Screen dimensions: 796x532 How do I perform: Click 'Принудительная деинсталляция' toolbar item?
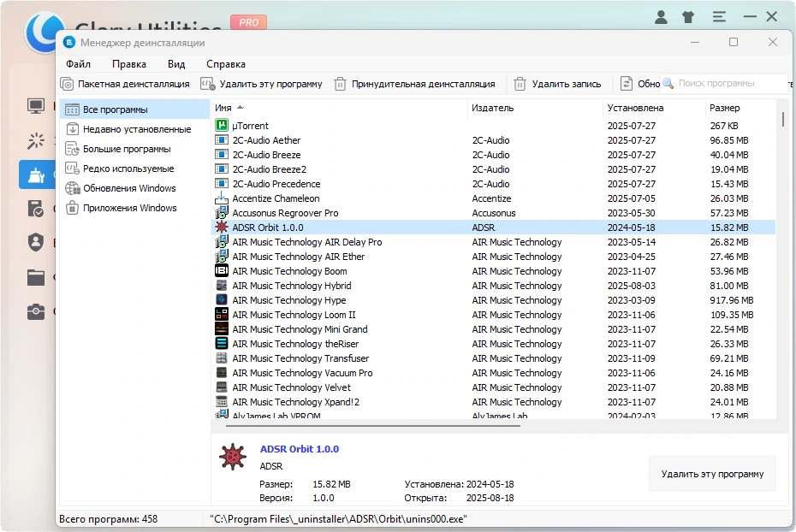click(414, 84)
